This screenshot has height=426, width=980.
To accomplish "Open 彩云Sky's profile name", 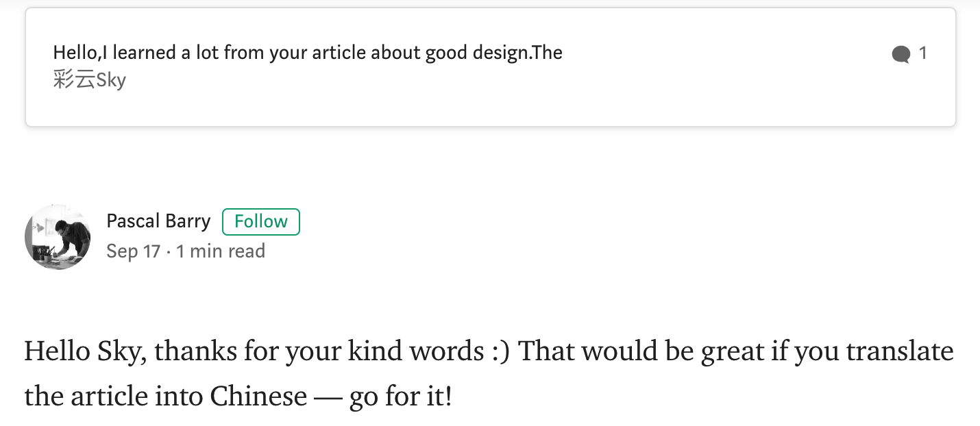I will (89, 80).
